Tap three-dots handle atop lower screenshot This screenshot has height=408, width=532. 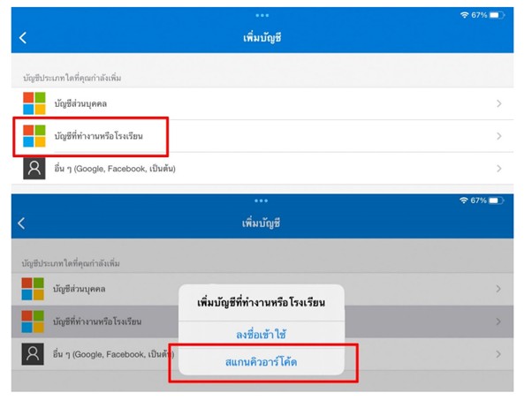[262, 200]
